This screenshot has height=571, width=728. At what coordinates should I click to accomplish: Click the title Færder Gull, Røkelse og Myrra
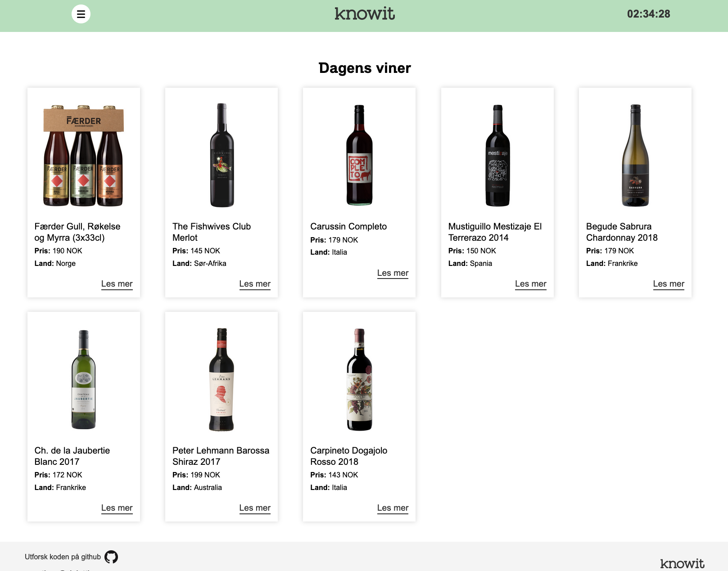[x=77, y=232]
